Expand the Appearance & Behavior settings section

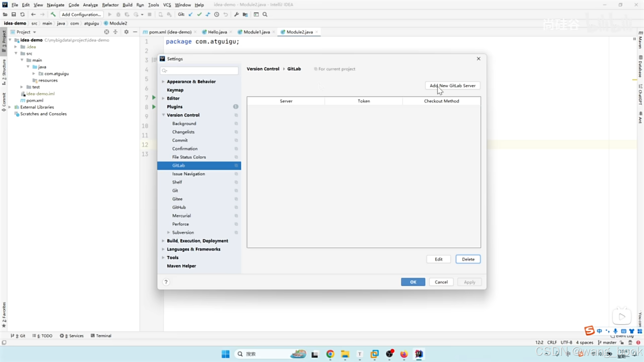point(163,82)
